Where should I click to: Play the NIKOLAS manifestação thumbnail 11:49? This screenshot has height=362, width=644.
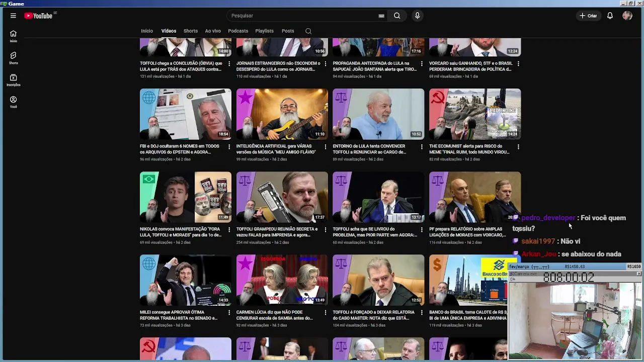click(186, 197)
